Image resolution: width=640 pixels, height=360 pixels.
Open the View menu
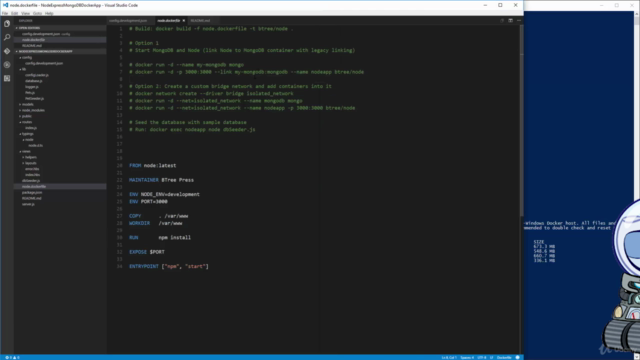click(x=25, y=13)
